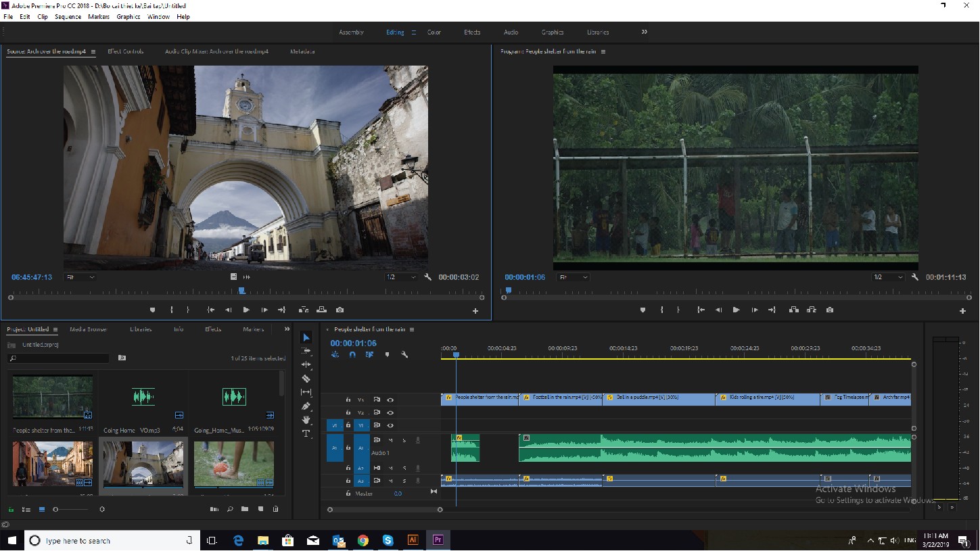The image size is (980, 551).
Task: Open the Assembly workspace
Action: [x=351, y=32]
